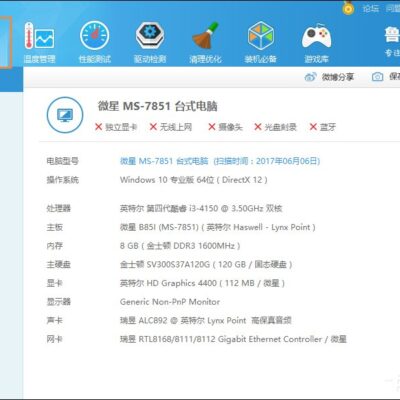Click the red X beside 摄像头
Image resolution: width=400 pixels, height=400 pixels.
[x=212, y=127]
